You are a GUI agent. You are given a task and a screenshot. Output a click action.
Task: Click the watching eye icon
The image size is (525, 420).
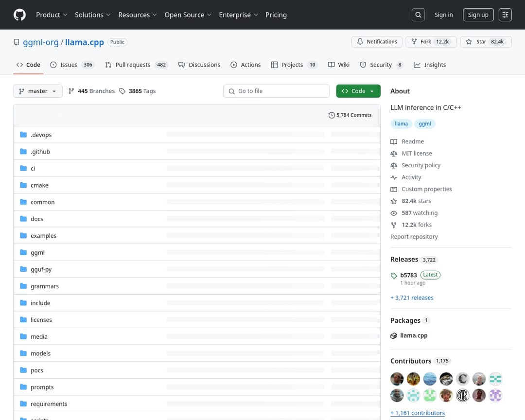point(394,213)
